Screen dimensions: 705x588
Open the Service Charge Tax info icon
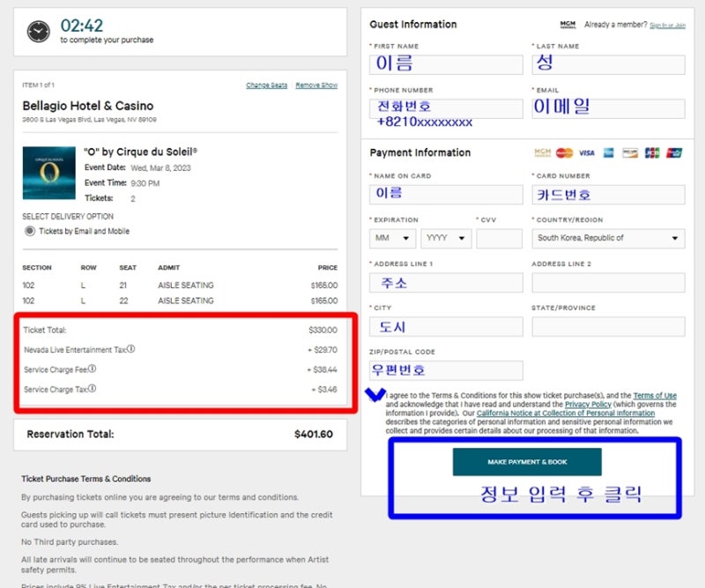point(92,388)
